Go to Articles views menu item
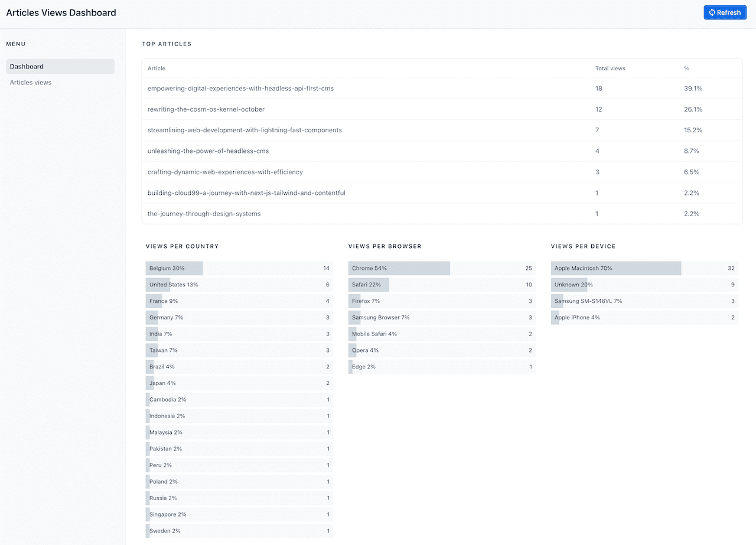 [31, 83]
